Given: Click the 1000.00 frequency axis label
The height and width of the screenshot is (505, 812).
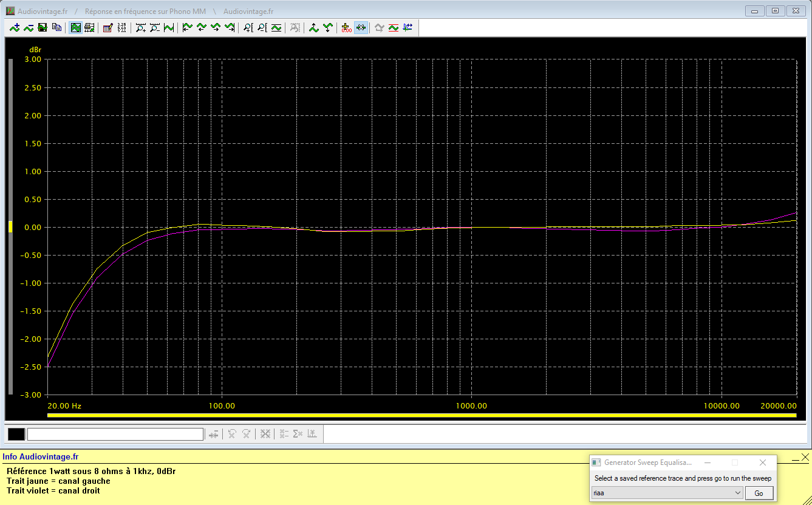Looking at the screenshot, I should tap(471, 405).
